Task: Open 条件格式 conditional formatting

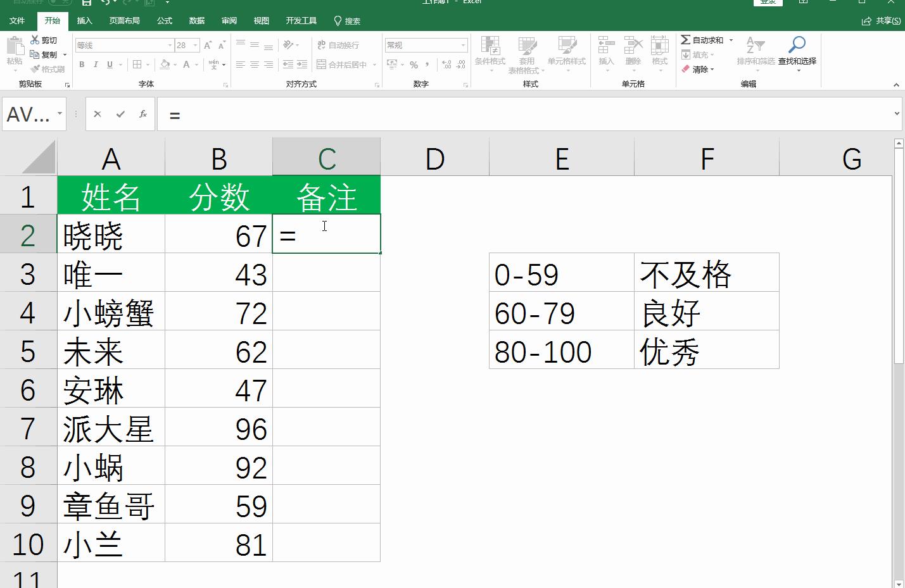Action: coord(490,54)
